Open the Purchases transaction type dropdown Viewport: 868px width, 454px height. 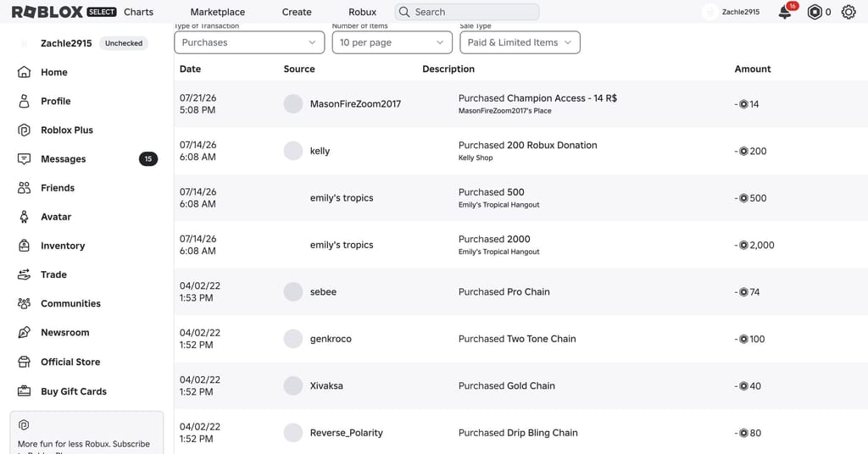249,42
